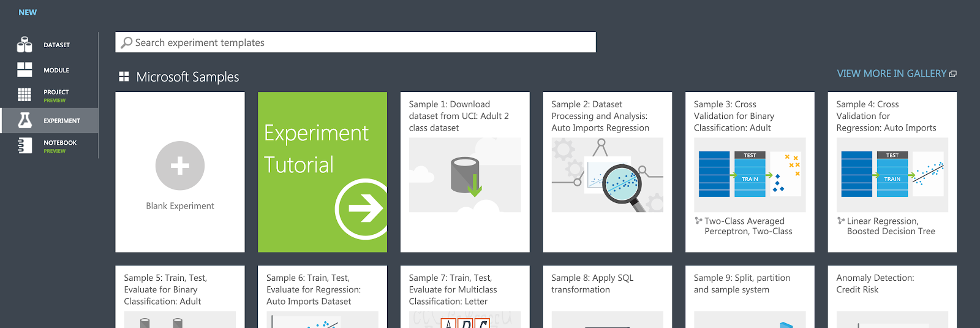980x328 pixels.
Task: Select the EXPERIMENT menu item
Action: click(49, 120)
